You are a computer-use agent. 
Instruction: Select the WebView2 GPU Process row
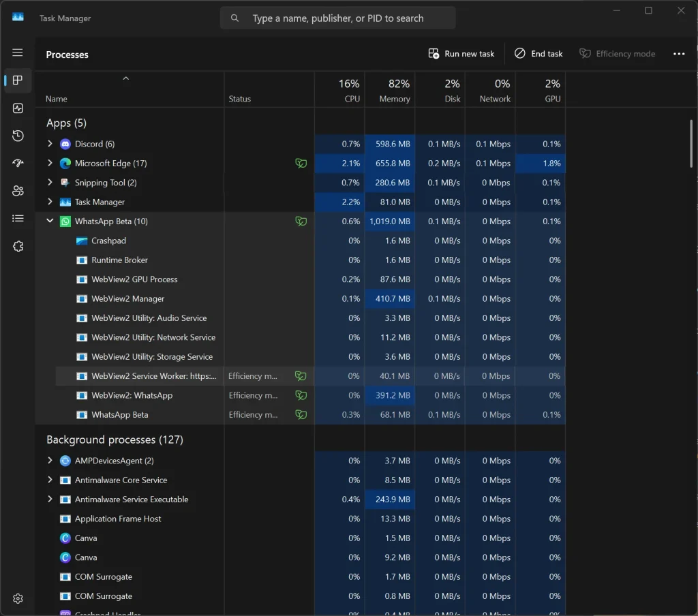tap(300, 279)
